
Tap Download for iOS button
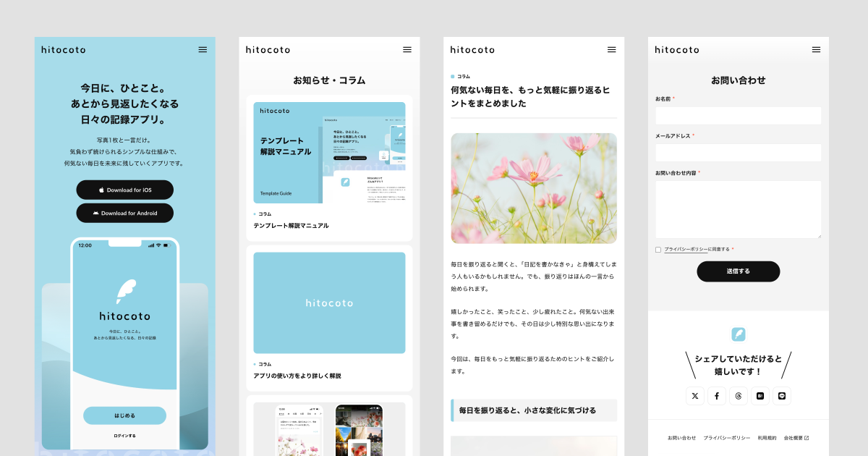(x=125, y=190)
